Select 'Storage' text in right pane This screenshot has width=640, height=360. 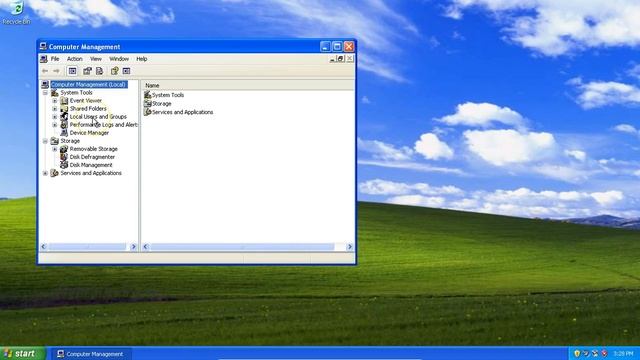coord(162,104)
